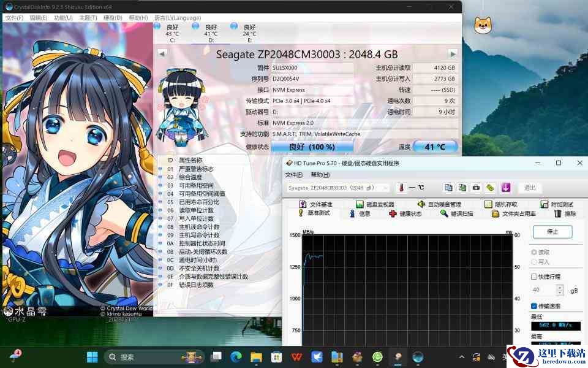588x368 pixels.
Task: Open the 附加测试 tab
Action: (x=557, y=204)
